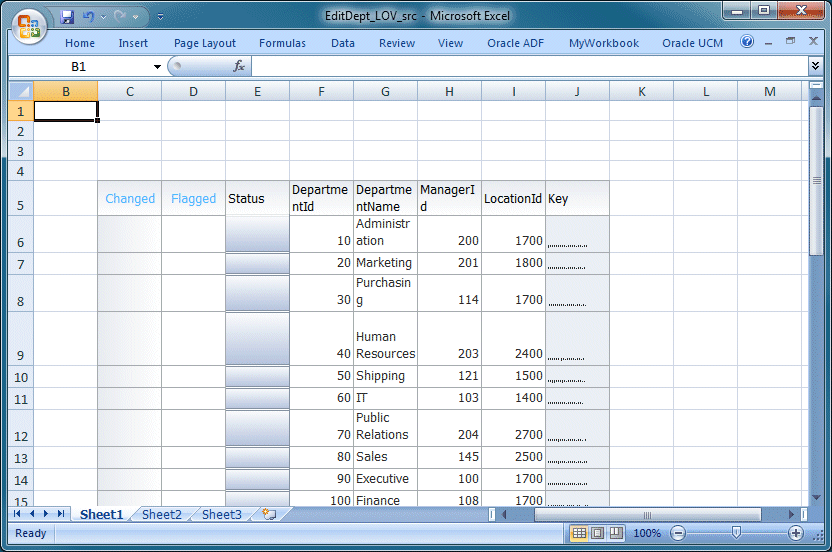Open the Review tab
Screen dimensions: 832x552
tap(397, 44)
